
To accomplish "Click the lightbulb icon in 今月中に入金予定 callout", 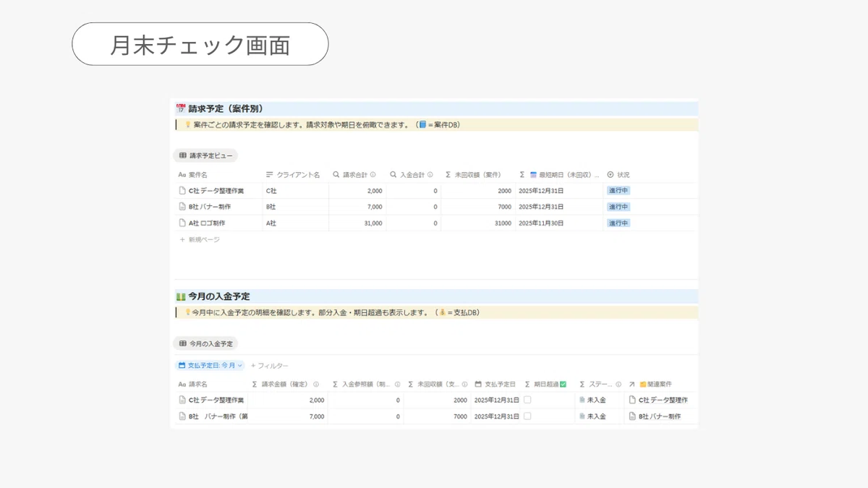I will coord(187,313).
